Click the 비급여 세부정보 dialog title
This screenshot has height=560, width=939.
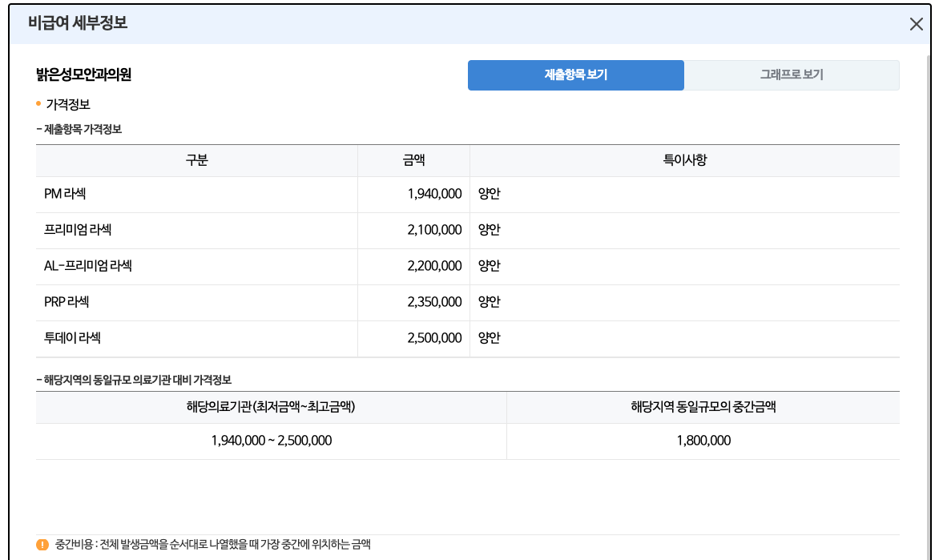[x=77, y=23]
